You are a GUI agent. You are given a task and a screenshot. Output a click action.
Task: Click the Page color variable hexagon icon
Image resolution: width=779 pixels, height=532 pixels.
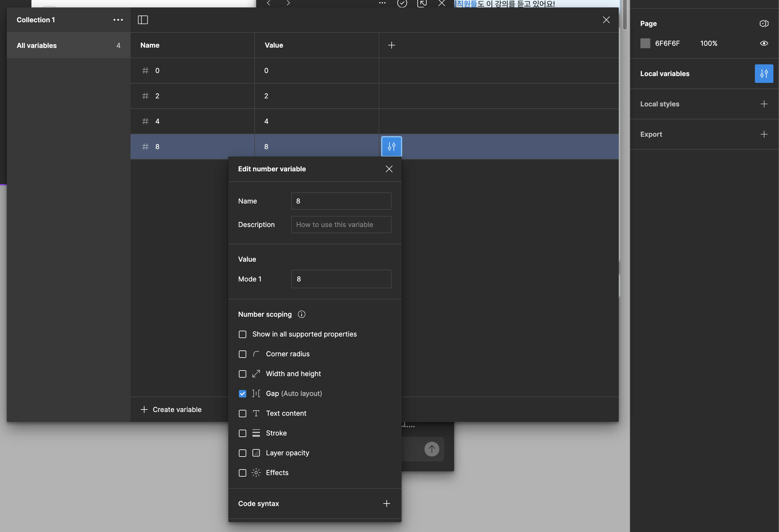[x=764, y=24]
